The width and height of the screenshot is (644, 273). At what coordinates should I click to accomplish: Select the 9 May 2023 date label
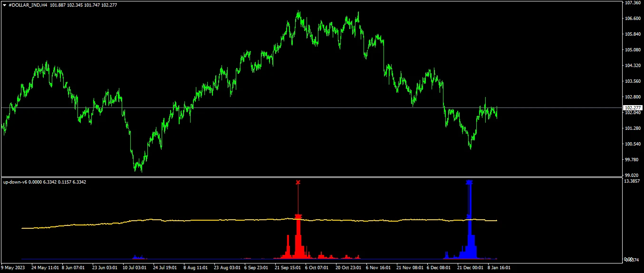(13, 268)
